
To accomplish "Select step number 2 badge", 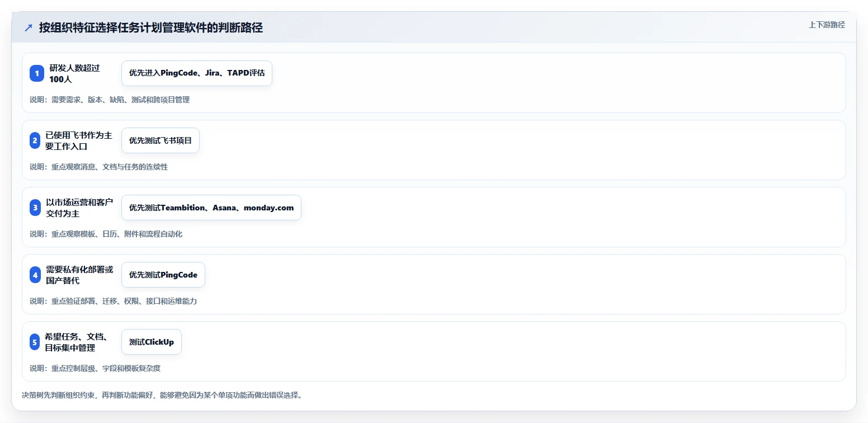I will (35, 140).
